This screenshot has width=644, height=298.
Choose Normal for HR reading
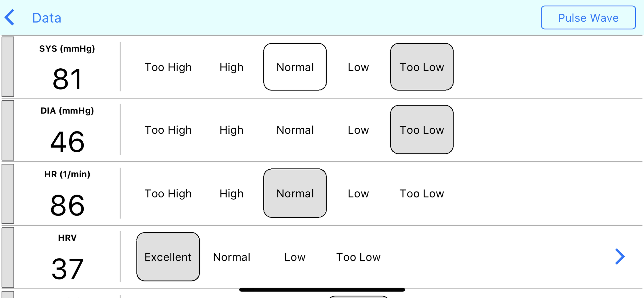[295, 193]
